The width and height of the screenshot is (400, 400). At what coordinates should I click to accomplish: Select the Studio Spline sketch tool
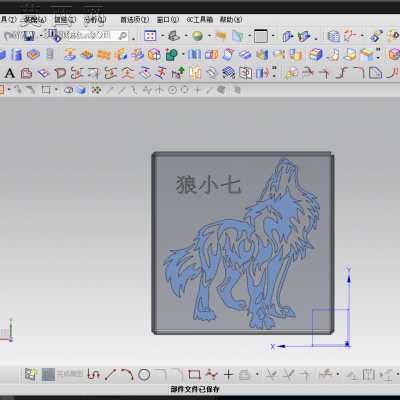(211, 375)
